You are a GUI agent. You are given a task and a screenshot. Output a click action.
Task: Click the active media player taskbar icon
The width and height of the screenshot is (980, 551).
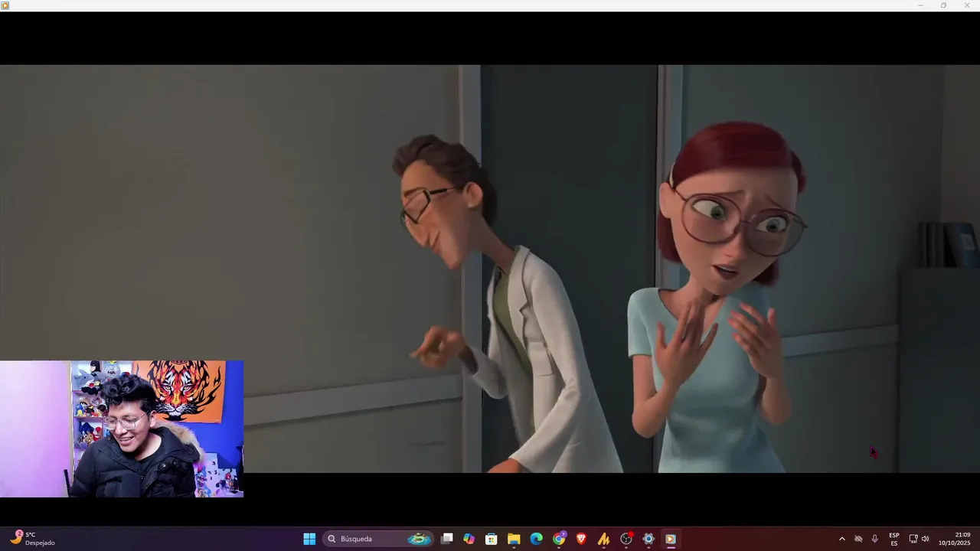pyautogui.click(x=671, y=539)
